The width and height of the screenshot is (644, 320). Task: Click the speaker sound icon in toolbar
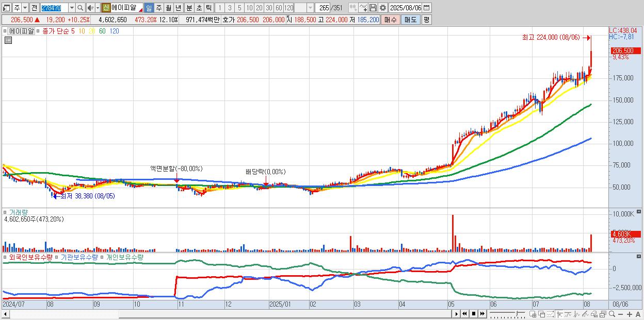90,8
